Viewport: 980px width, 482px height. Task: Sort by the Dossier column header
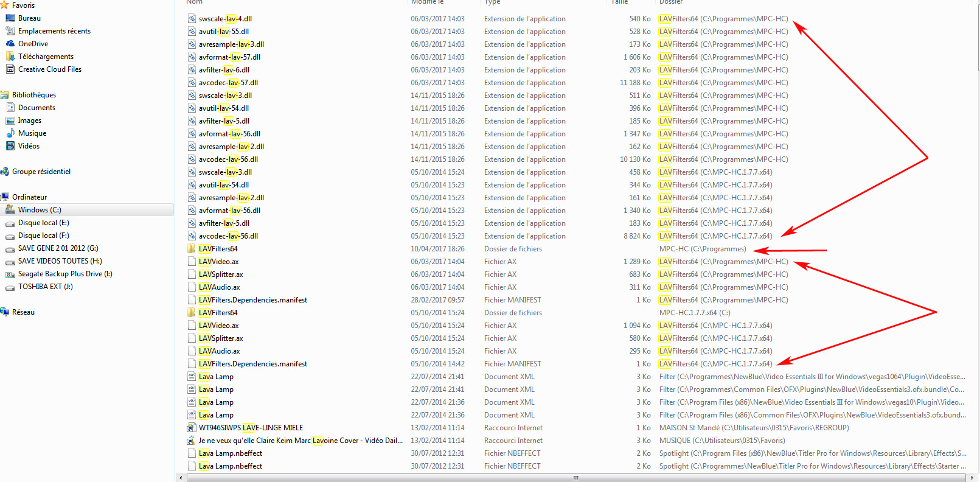point(671,2)
